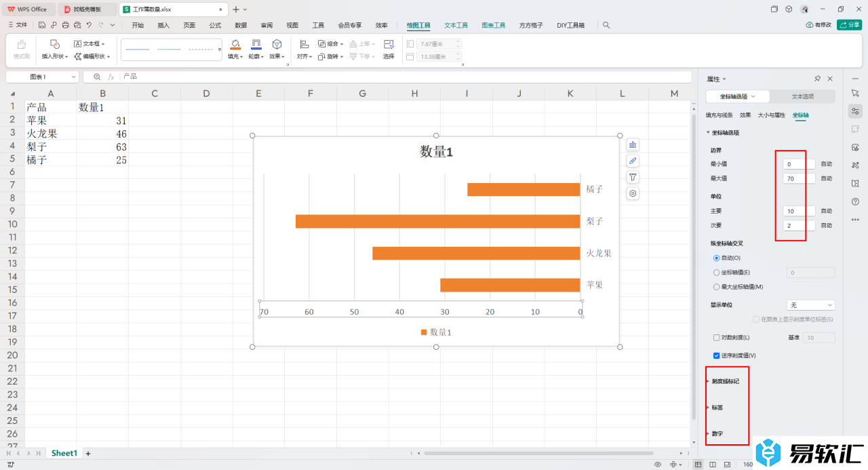Click the Major unit (主要) input field
The image size is (868, 470).
[799, 211]
